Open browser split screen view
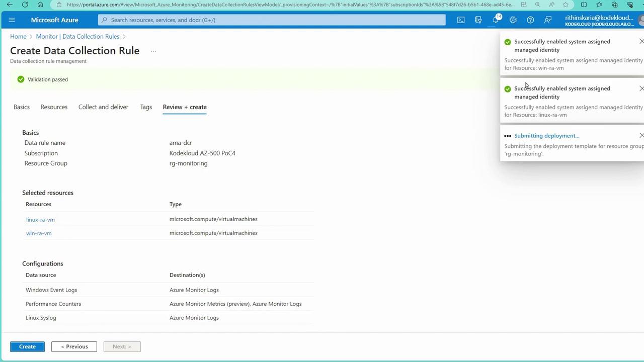 click(584, 5)
